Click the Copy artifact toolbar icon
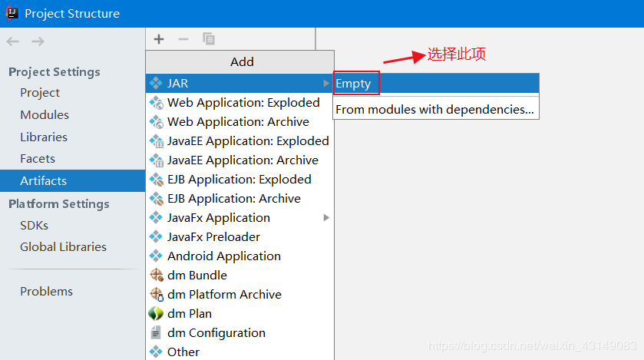The width and height of the screenshot is (644, 360). coord(208,39)
